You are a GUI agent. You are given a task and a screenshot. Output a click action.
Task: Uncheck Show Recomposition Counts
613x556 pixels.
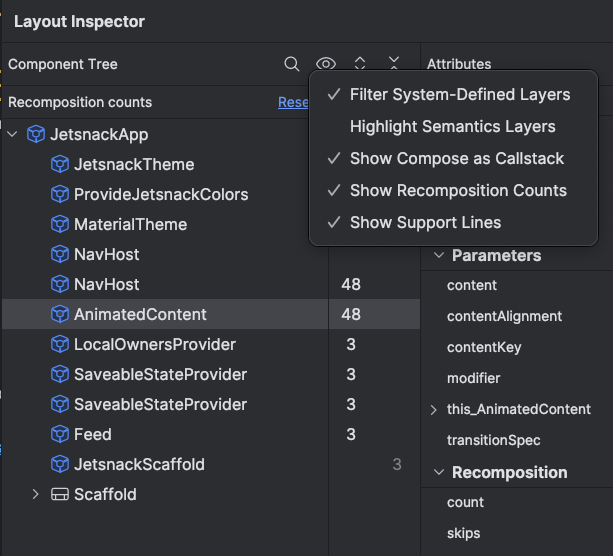click(458, 190)
